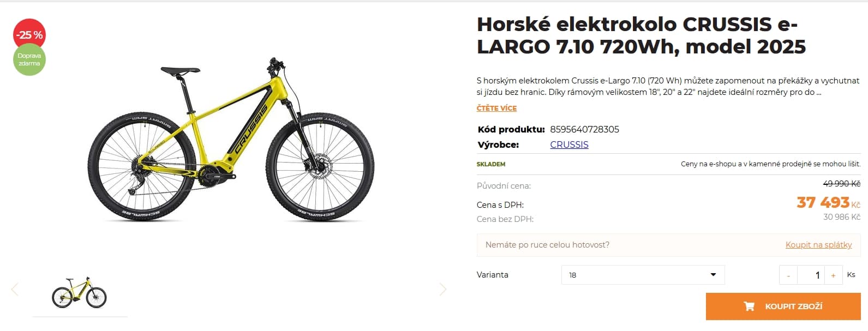Click the product title heading
868x331 pixels.
(x=641, y=35)
